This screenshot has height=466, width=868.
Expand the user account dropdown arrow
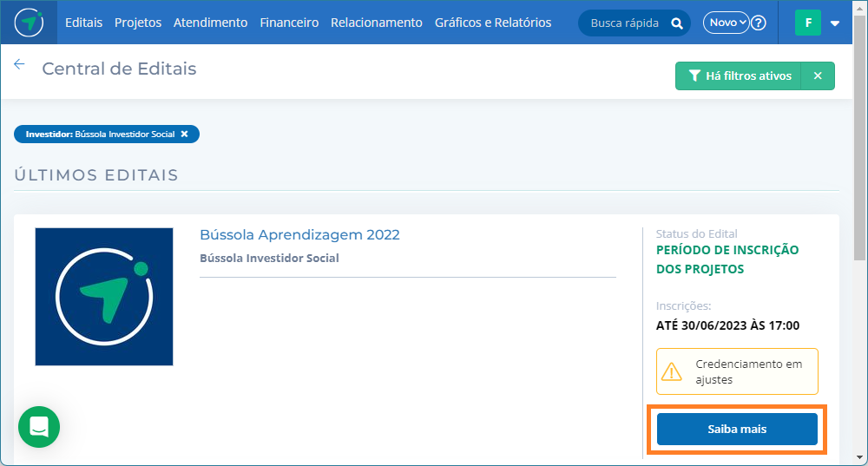835,23
